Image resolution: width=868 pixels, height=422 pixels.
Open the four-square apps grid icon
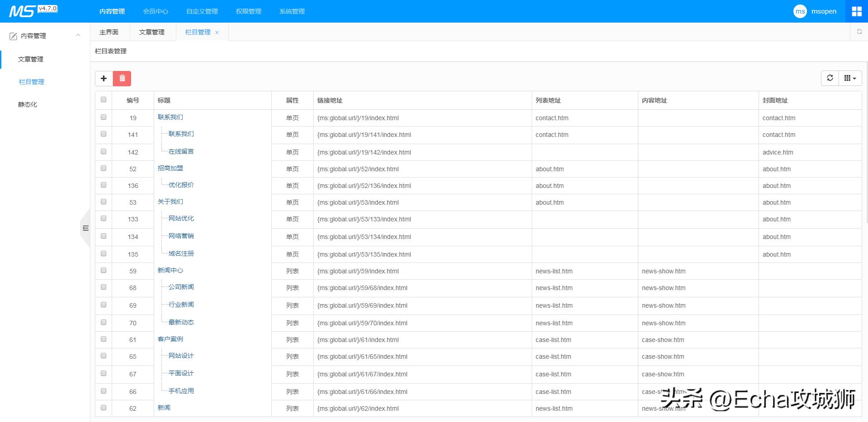click(x=856, y=11)
